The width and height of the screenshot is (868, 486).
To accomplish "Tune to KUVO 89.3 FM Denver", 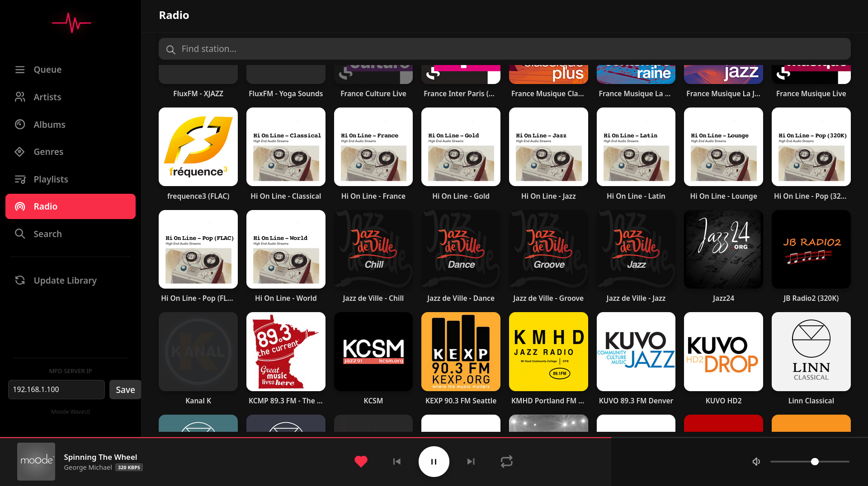I will tap(636, 351).
